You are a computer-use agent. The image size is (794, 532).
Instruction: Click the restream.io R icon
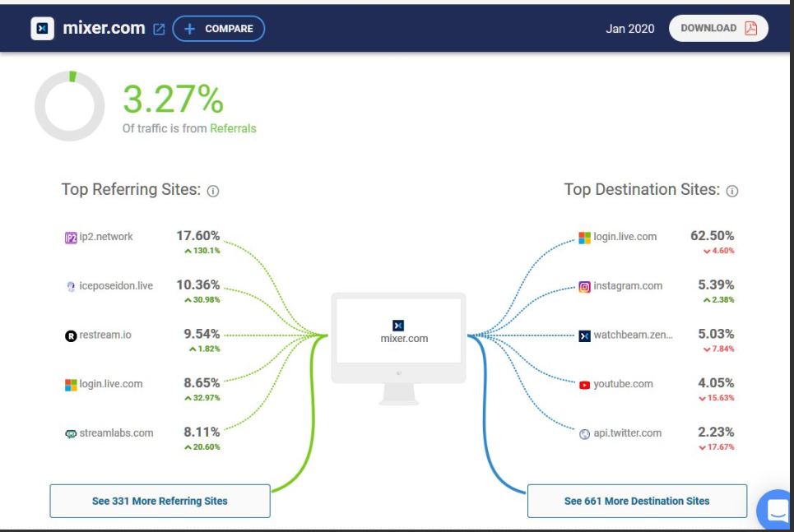(x=71, y=335)
